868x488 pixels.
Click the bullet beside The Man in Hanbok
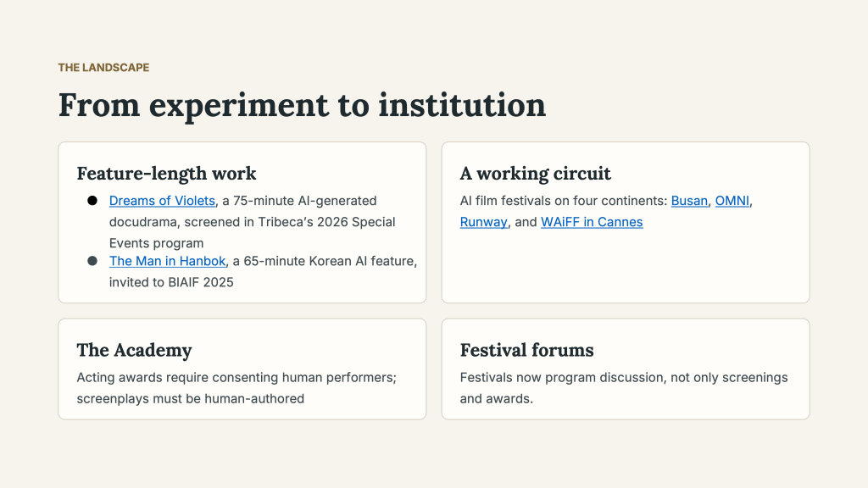pos(92,261)
